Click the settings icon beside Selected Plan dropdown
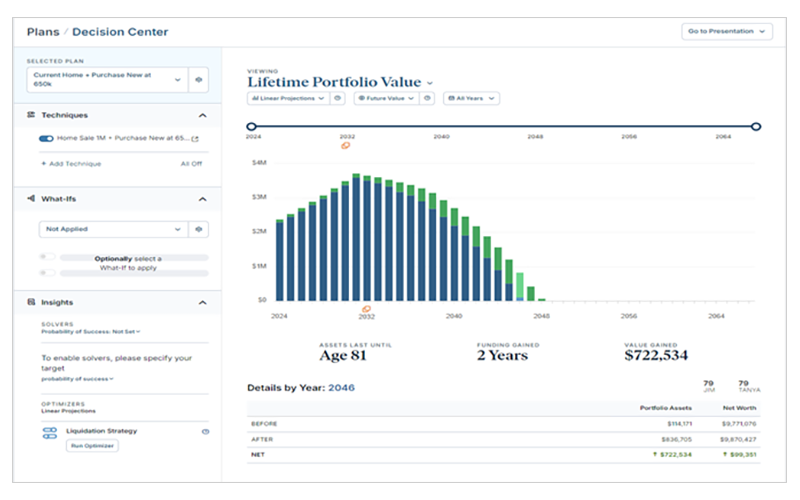 click(200, 78)
